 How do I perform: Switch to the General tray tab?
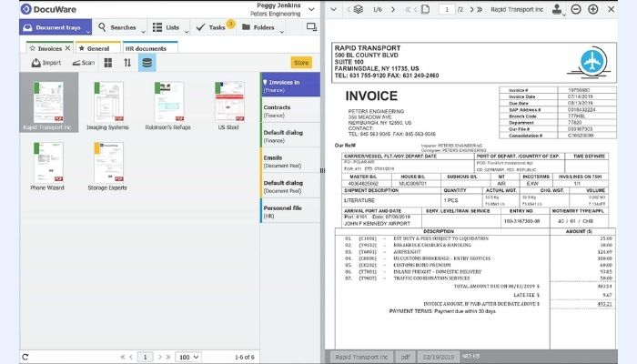pyautogui.click(x=98, y=48)
